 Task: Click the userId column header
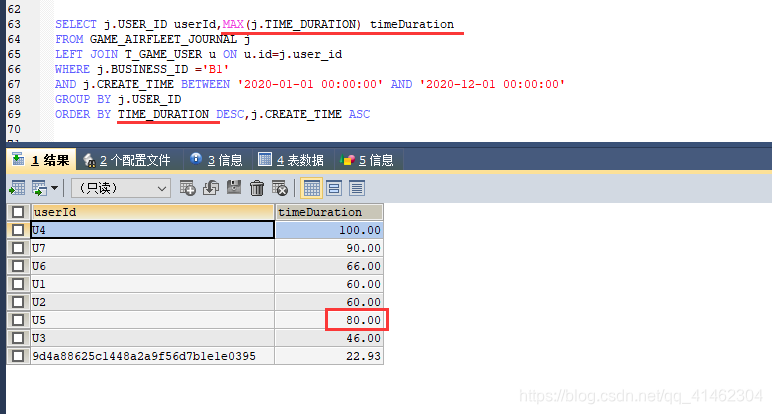click(153, 212)
